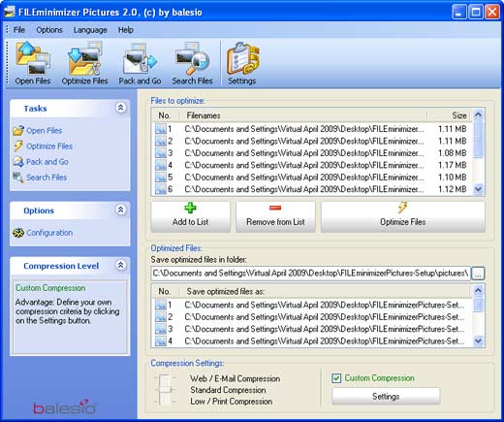This screenshot has width=504, height=422.
Task: Select the image icon of file row 5
Action: [x=161, y=178]
